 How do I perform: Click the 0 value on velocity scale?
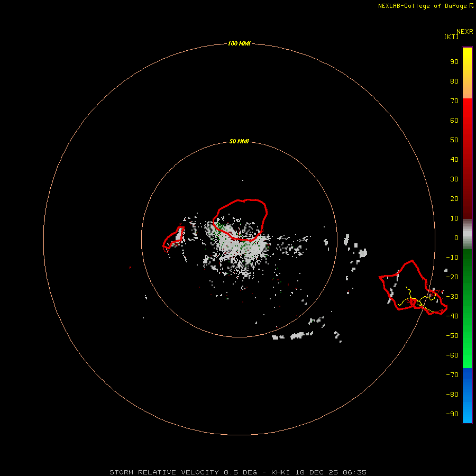coord(456,238)
